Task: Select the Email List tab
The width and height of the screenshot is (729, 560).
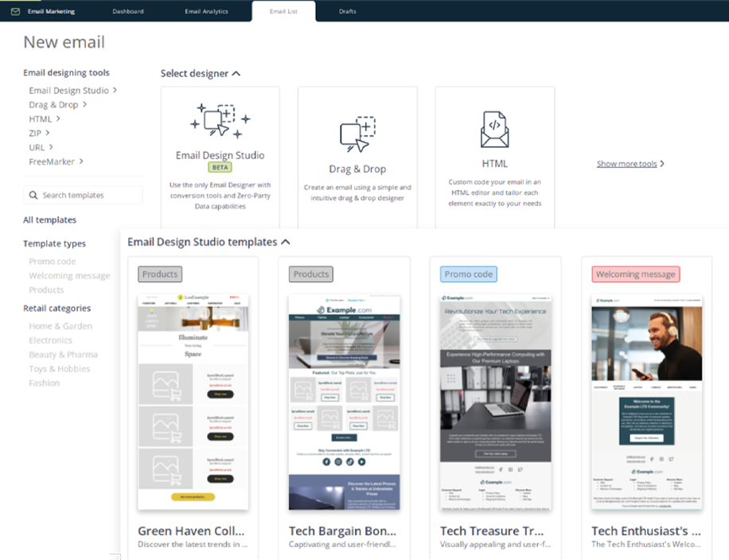Action: [x=283, y=11]
